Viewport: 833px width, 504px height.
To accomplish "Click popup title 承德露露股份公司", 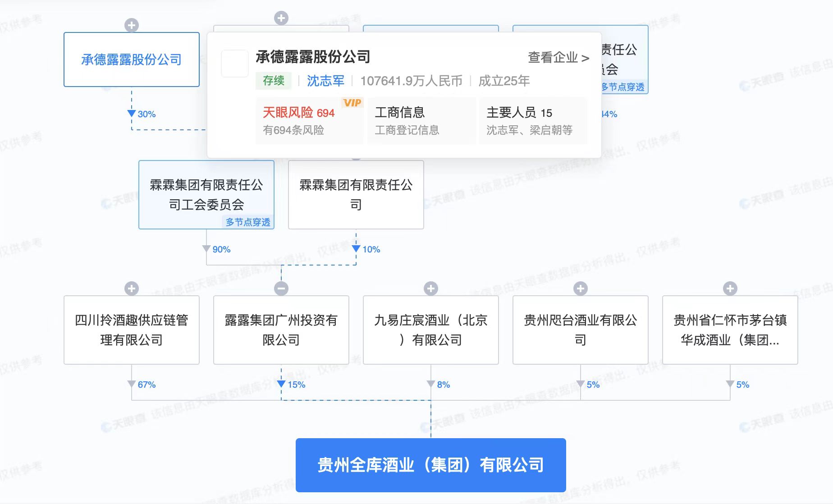I will pos(313,57).
